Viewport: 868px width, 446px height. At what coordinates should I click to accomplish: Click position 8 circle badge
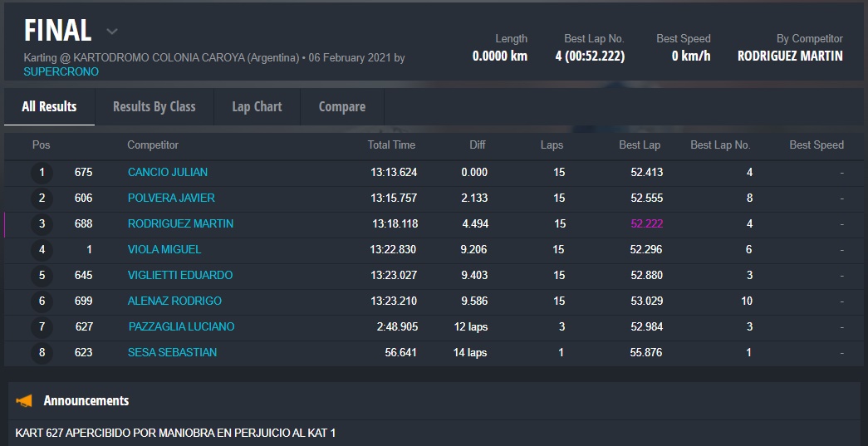click(x=42, y=353)
